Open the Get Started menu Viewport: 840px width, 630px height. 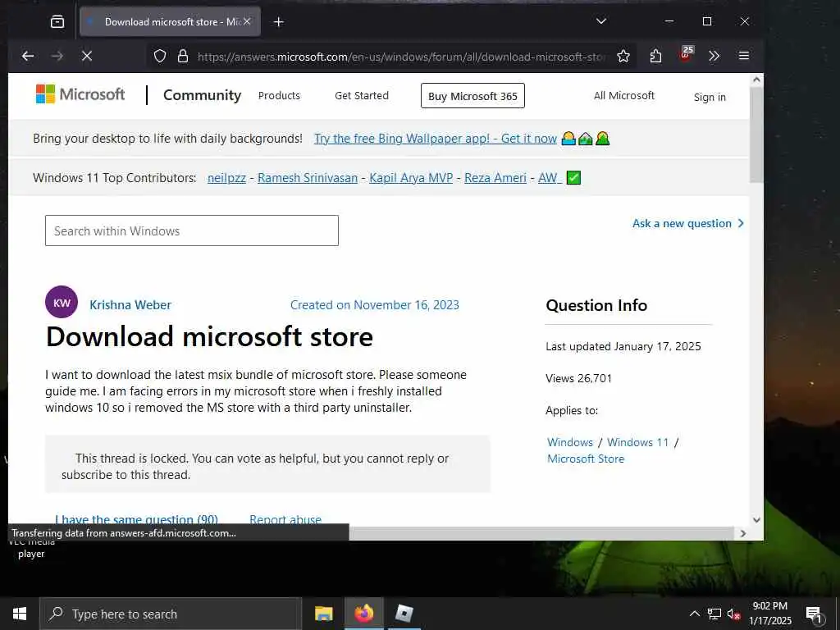362,95
